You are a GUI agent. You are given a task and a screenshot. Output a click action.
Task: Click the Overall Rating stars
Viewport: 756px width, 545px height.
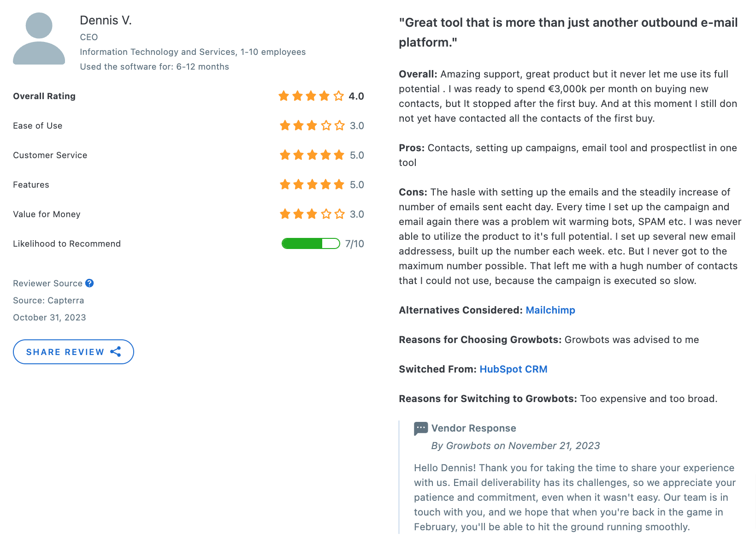[311, 96]
